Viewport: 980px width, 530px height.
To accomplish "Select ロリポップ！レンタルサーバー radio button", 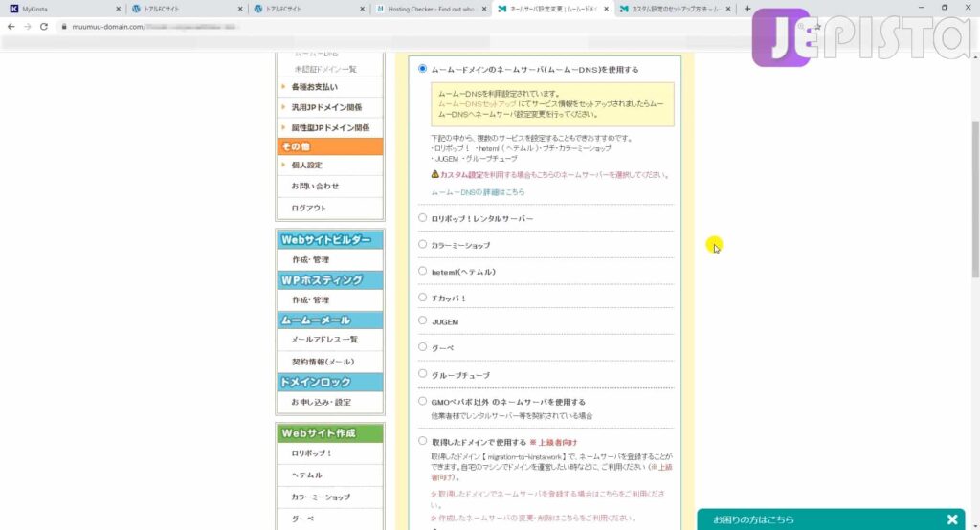I will pyautogui.click(x=422, y=218).
